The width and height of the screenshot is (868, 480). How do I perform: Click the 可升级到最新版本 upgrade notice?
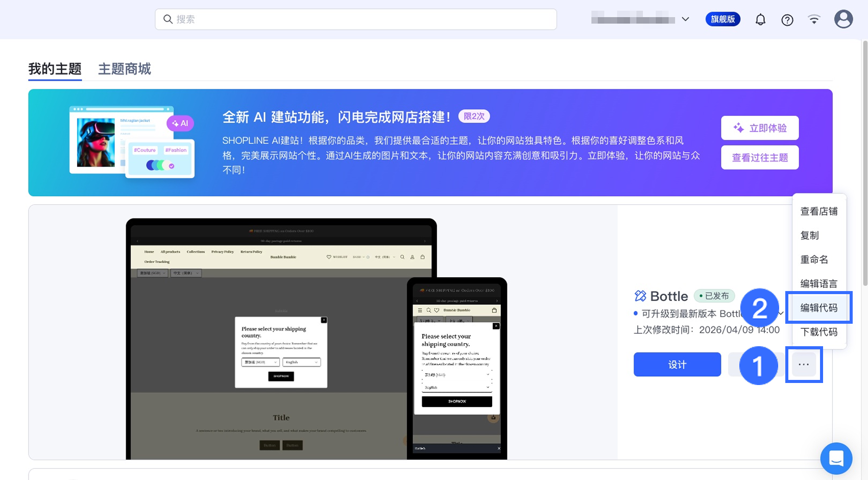(x=692, y=314)
